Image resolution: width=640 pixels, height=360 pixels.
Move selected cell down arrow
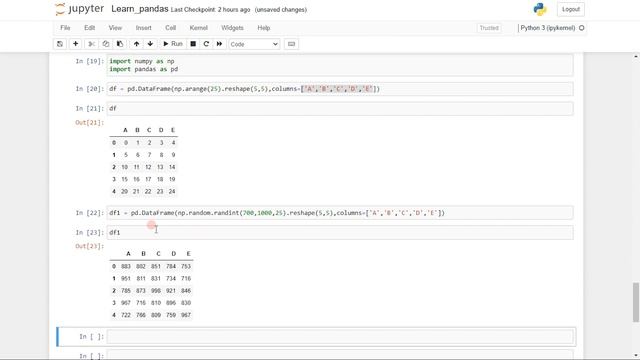coord(150,44)
